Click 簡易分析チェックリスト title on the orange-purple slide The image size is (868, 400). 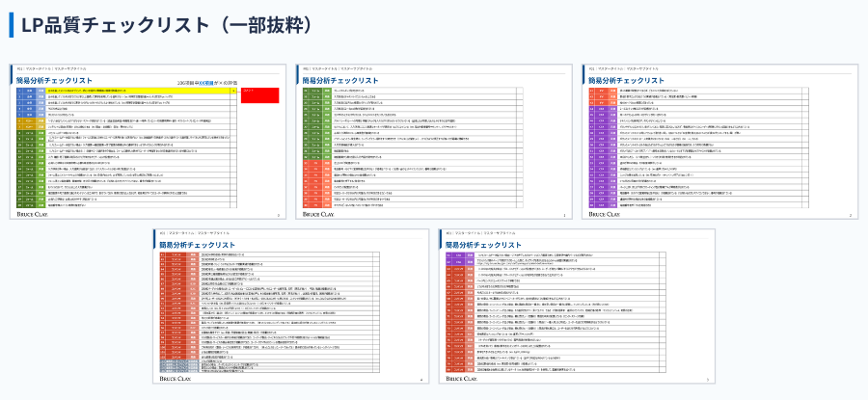click(626, 81)
